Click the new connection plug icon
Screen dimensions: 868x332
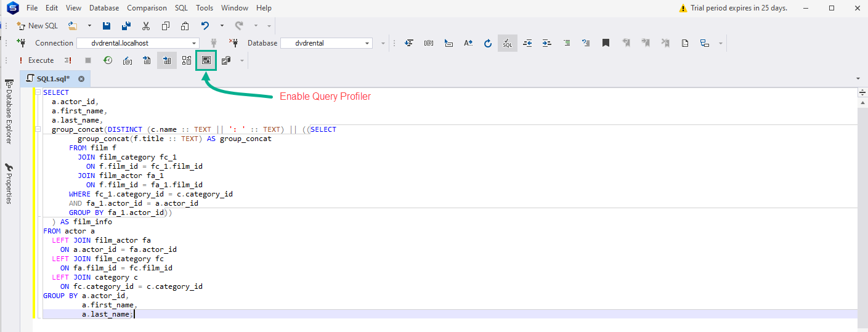[x=22, y=43]
